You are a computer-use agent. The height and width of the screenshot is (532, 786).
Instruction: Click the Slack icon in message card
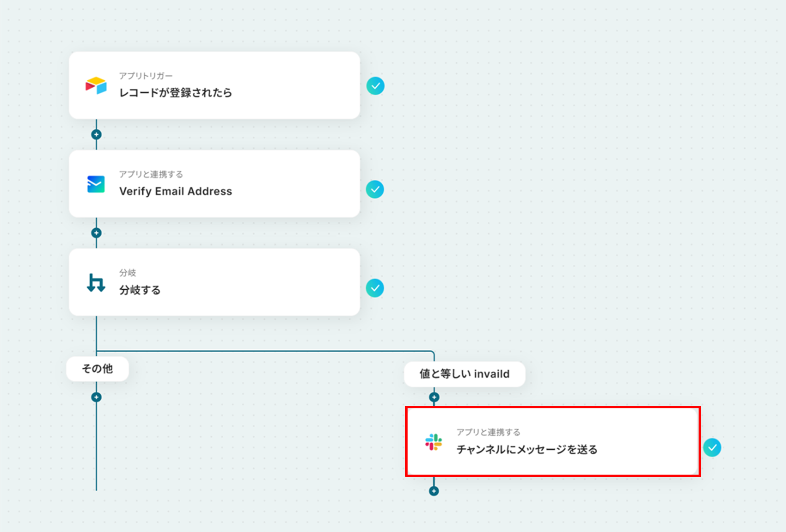[434, 442]
